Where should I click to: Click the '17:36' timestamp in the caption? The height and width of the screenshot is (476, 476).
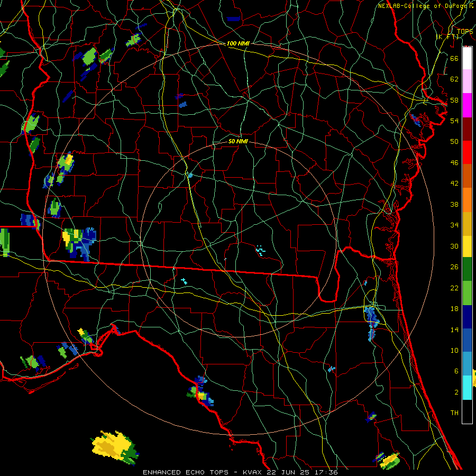click(x=327, y=472)
